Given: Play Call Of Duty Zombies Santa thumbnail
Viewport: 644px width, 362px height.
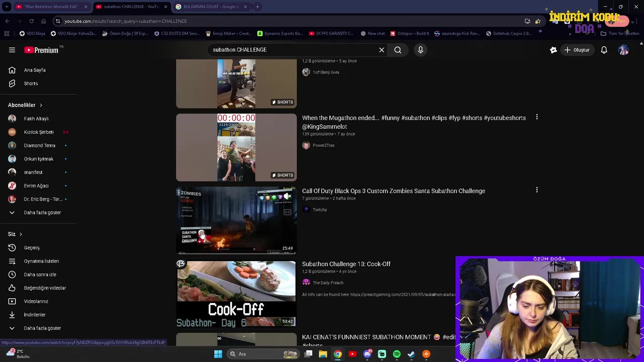Looking at the screenshot, I should tap(236, 220).
